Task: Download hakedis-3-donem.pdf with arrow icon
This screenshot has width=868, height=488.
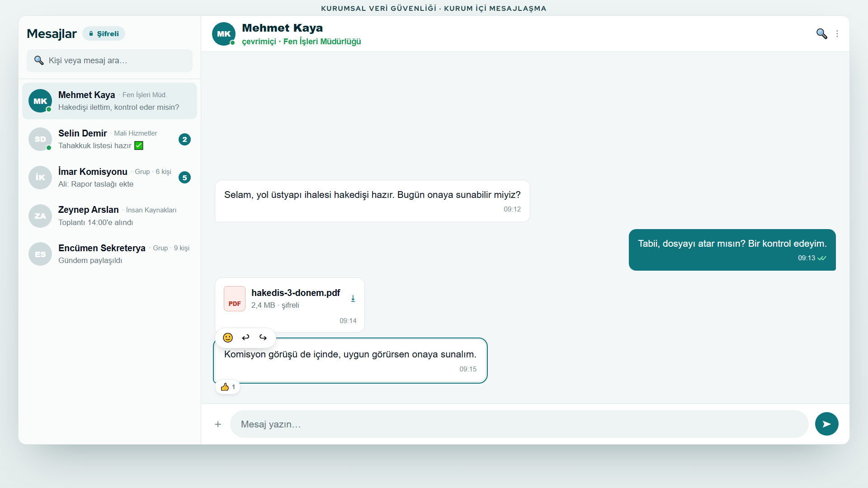Action: coord(353,299)
